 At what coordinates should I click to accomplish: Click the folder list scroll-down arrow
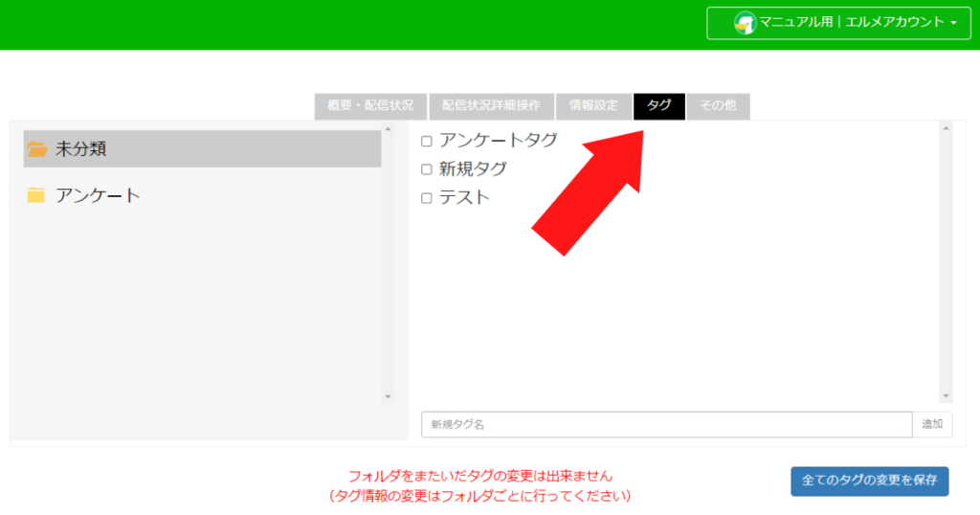pyautogui.click(x=389, y=397)
